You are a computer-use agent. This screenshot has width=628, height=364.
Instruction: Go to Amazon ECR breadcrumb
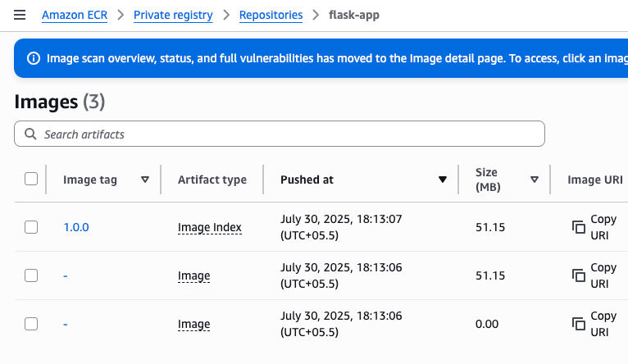pos(75,16)
